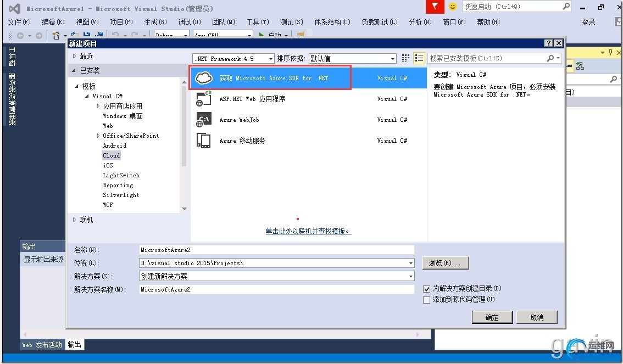Click the Visual Studio logo icon

(15, 8)
